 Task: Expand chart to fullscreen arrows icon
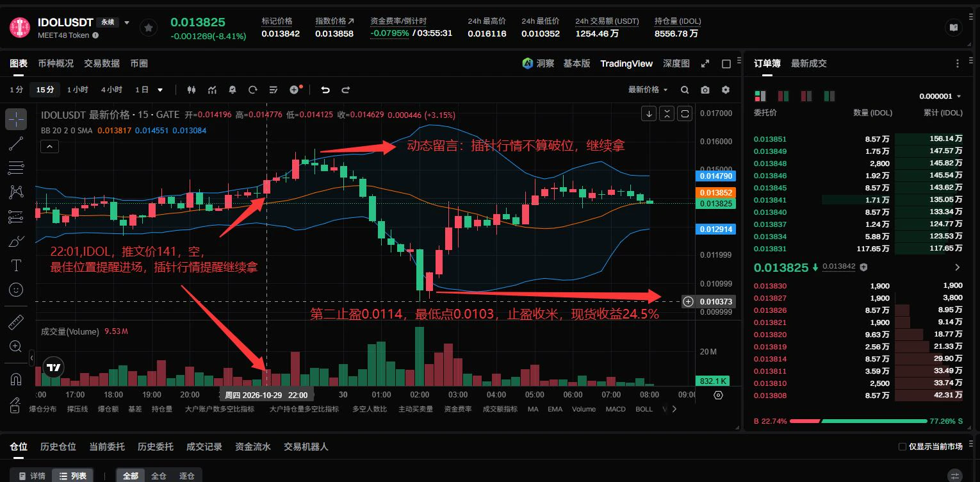pyautogui.click(x=705, y=63)
